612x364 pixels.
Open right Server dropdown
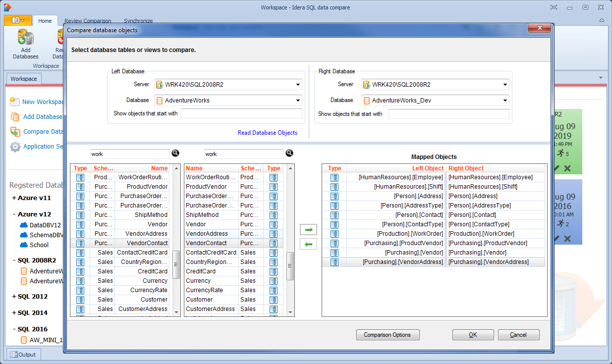click(505, 85)
